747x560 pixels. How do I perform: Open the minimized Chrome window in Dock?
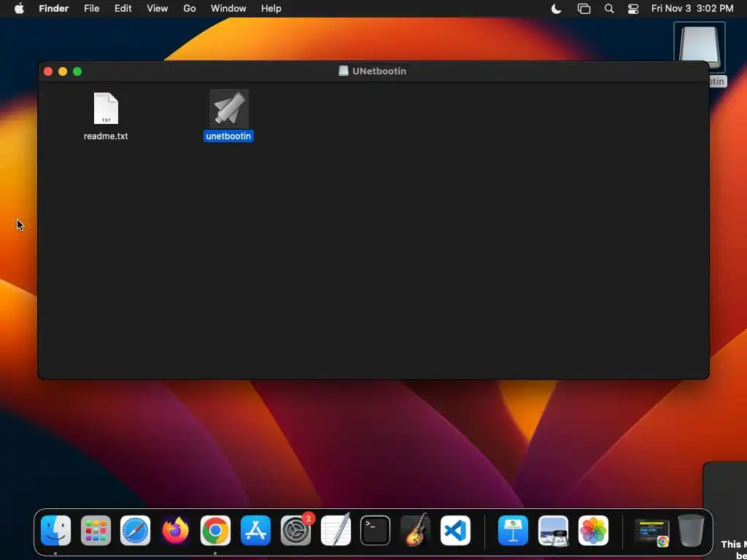point(651,532)
